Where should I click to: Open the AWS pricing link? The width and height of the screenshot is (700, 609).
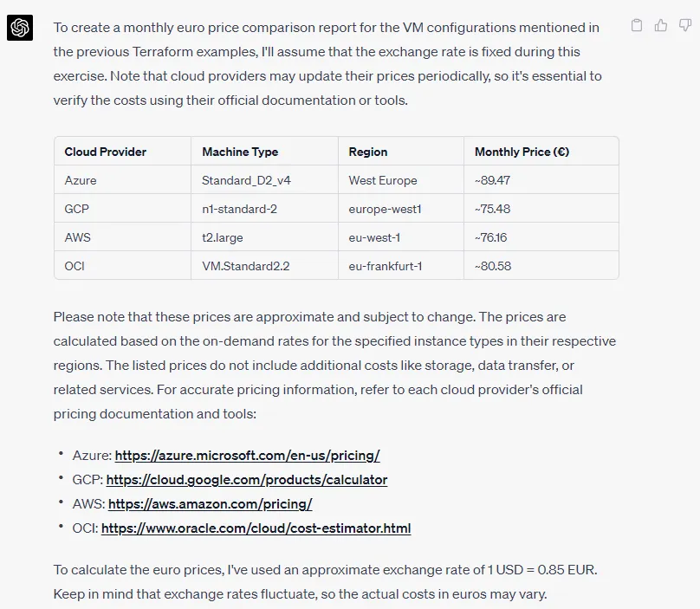click(210, 503)
